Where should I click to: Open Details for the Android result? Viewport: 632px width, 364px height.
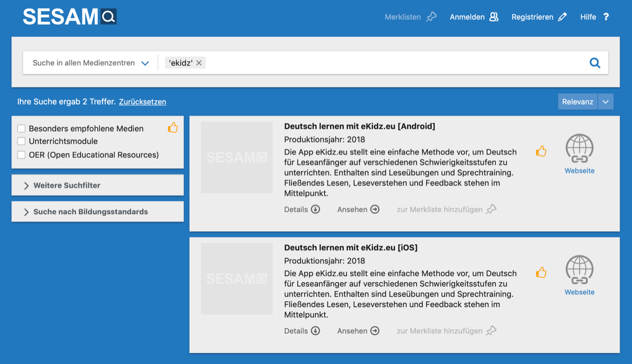[x=302, y=210]
